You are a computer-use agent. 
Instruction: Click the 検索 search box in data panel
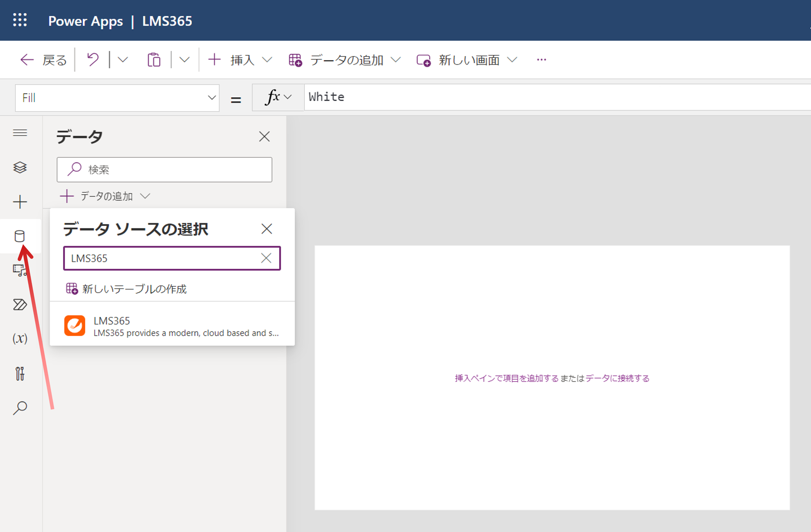164,169
